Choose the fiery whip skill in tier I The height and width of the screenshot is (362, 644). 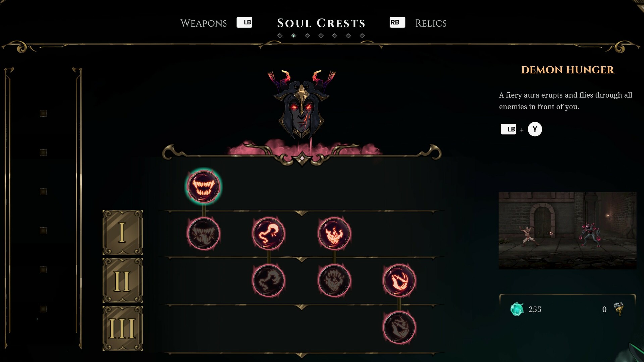268,233
